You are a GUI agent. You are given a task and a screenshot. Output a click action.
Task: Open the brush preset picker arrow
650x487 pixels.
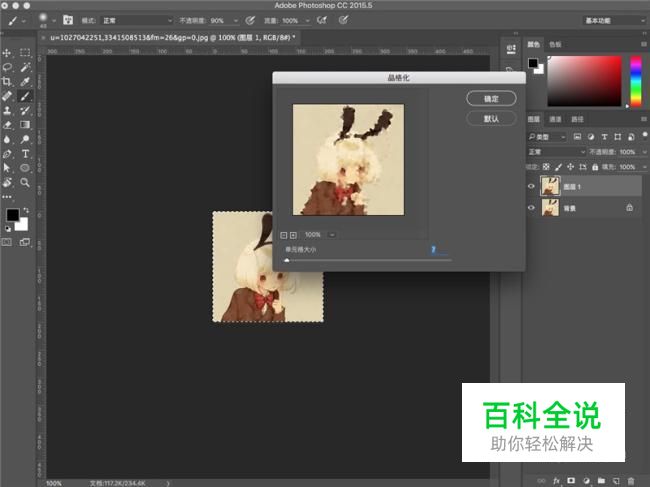point(54,20)
